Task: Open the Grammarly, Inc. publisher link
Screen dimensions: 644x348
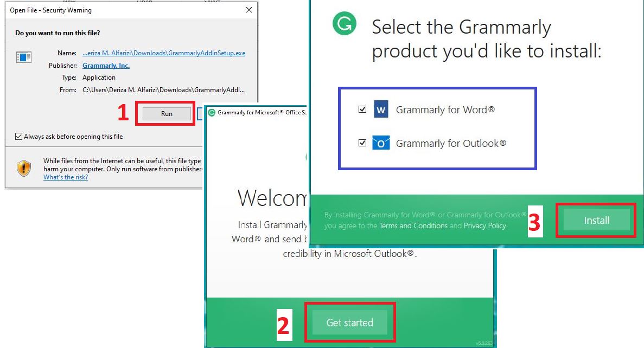Action: [x=106, y=65]
